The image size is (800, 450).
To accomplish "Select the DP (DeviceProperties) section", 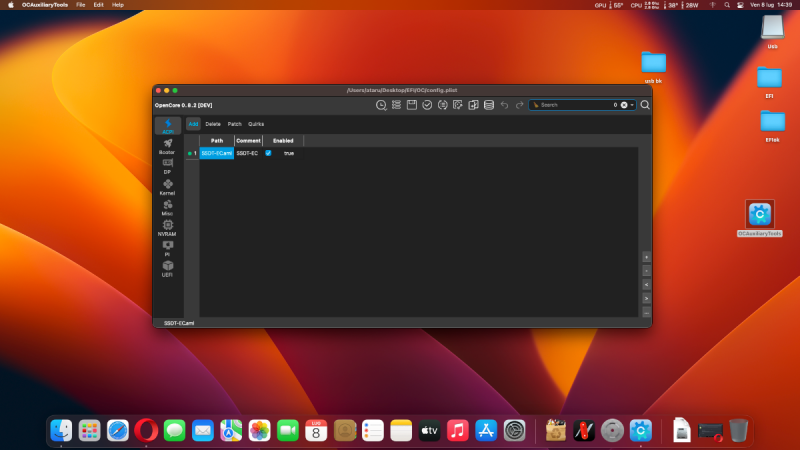I will coord(167,166).
